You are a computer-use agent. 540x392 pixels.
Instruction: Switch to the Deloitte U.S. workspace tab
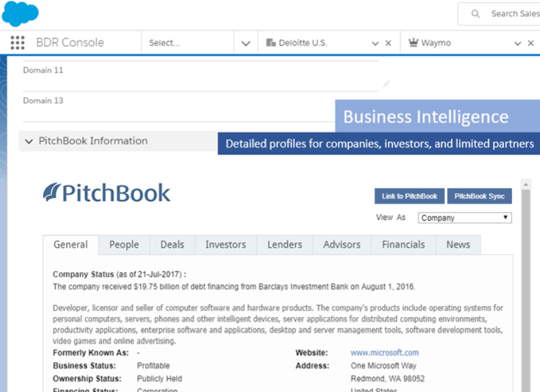(329, 43)
